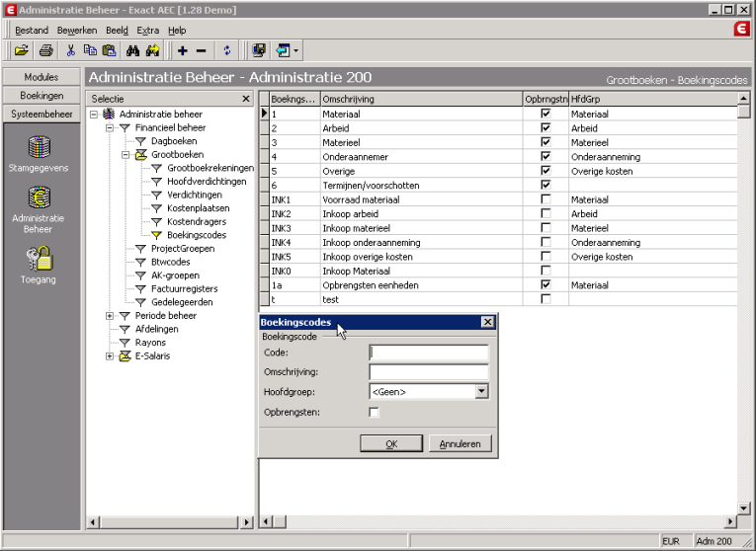The height and width of the screenshot is (551, 756).
Task: Click OK in the Boekingscodes dialog
Action: 391,443
